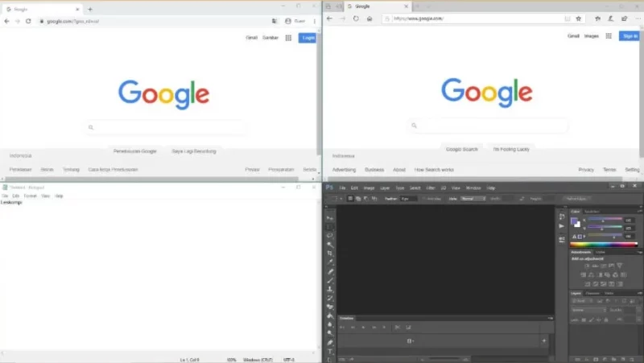
Task: Select the History Brush tool
Action: click(330, 298)
